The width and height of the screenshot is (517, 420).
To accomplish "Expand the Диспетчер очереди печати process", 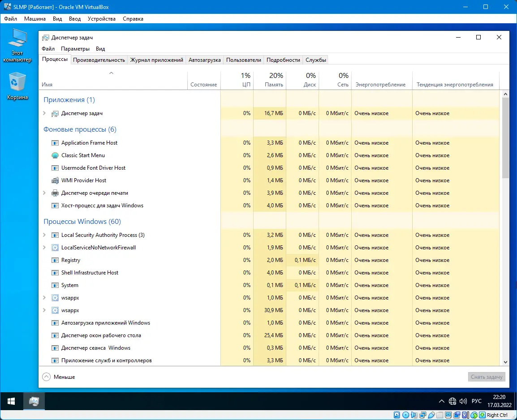I will coord(44,193).
